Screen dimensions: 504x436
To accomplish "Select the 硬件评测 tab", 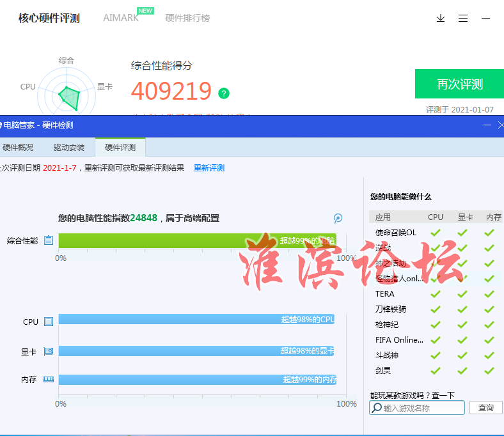I will tap(120, 148).
